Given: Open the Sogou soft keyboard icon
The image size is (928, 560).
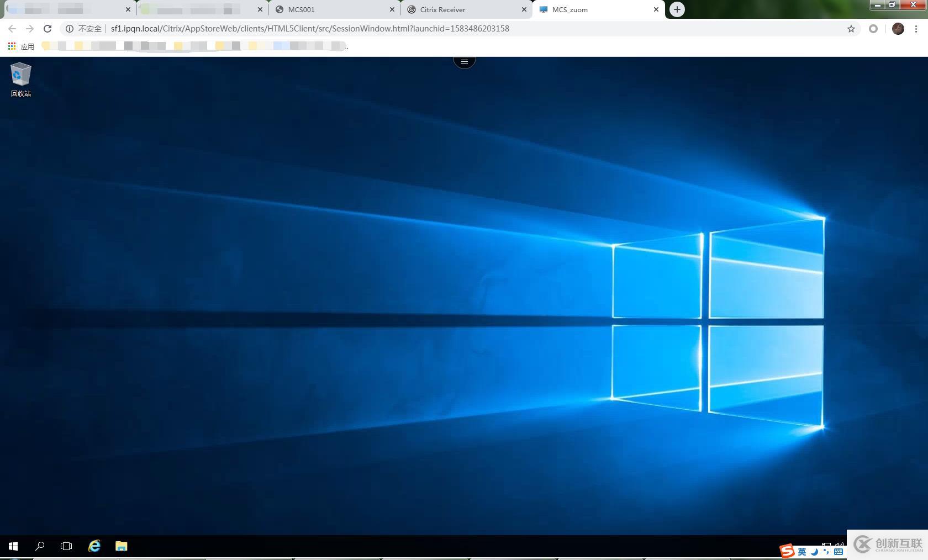Looking at the screenshot, I should pos(839,551).
